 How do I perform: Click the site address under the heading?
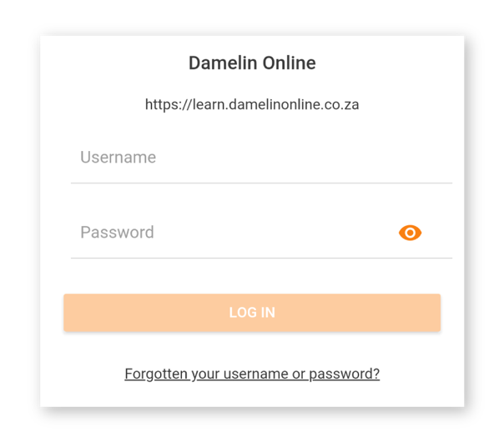coord(252,105)
